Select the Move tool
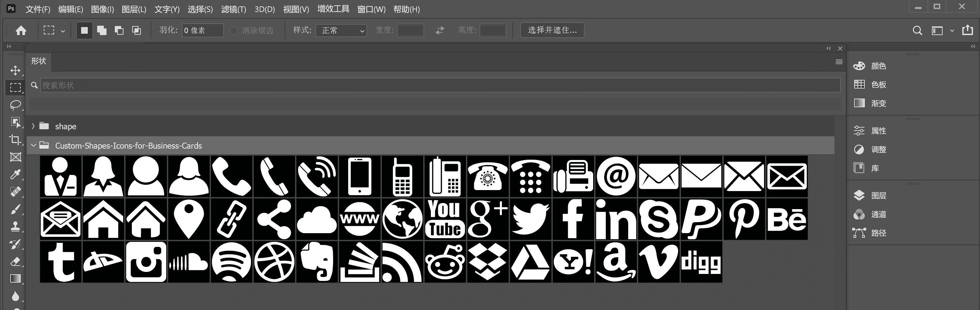Screen dimensions: 980x310 click(x=15, y=70)
